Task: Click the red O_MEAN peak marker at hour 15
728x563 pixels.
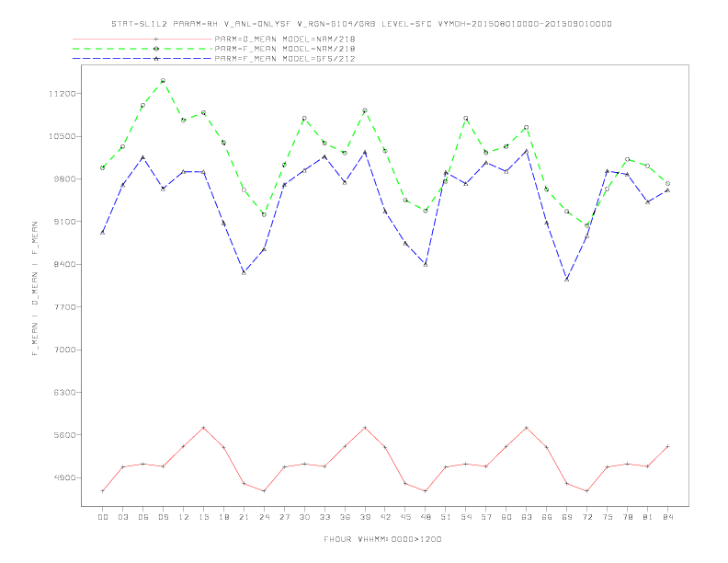Action: 203,428
